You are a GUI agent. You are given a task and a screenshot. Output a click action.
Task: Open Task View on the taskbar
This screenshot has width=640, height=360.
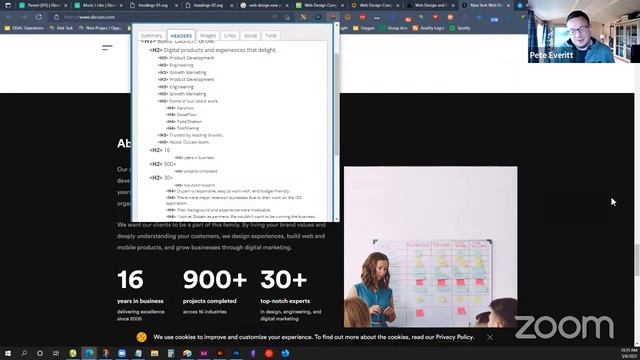(56, 353)
